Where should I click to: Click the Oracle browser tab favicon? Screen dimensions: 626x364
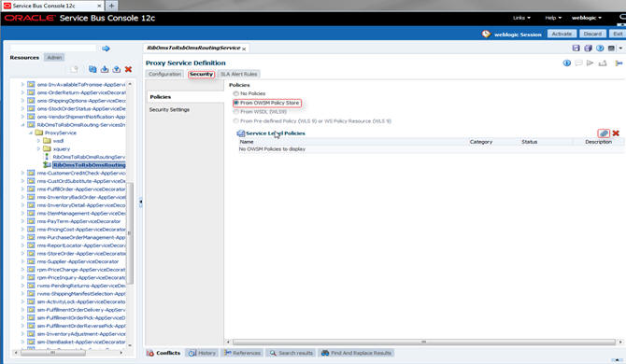[7, 6]
